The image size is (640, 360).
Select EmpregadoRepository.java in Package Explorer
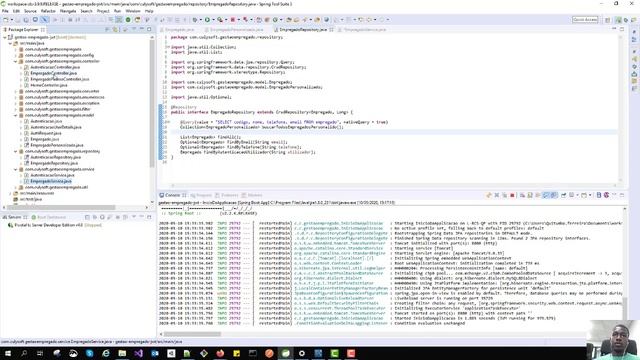click(x=54, y=163)
